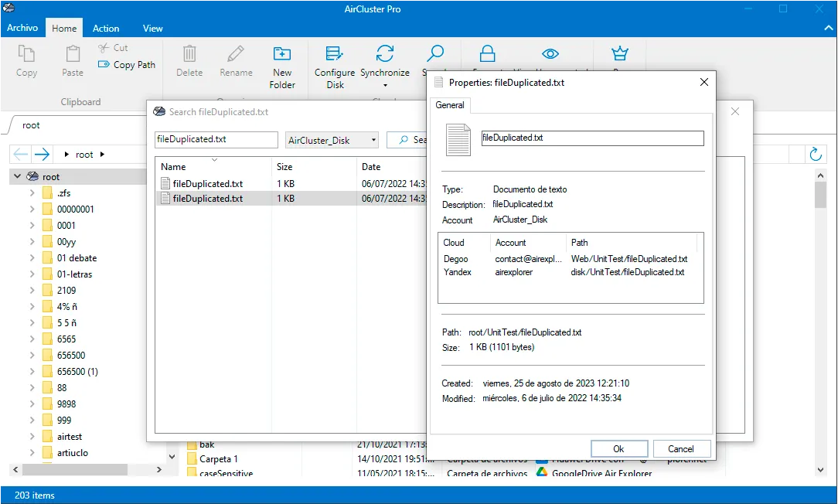This screenshot has height=504, width=838.
Task: Open the View ribbon tab
Action: pos(152,29)
